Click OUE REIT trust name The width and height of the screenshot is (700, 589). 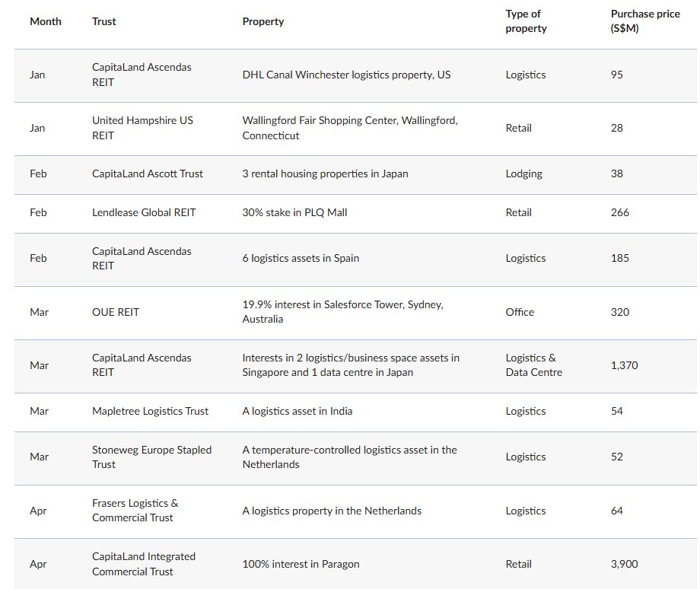pyautogui.click(x=116, y=312)
